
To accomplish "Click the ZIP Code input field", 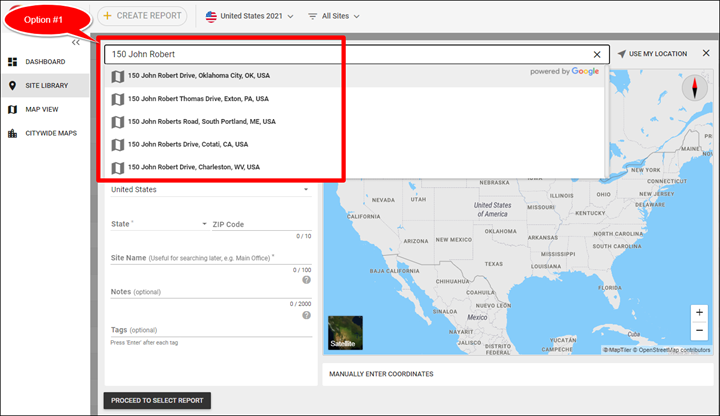I will point(260,224).
